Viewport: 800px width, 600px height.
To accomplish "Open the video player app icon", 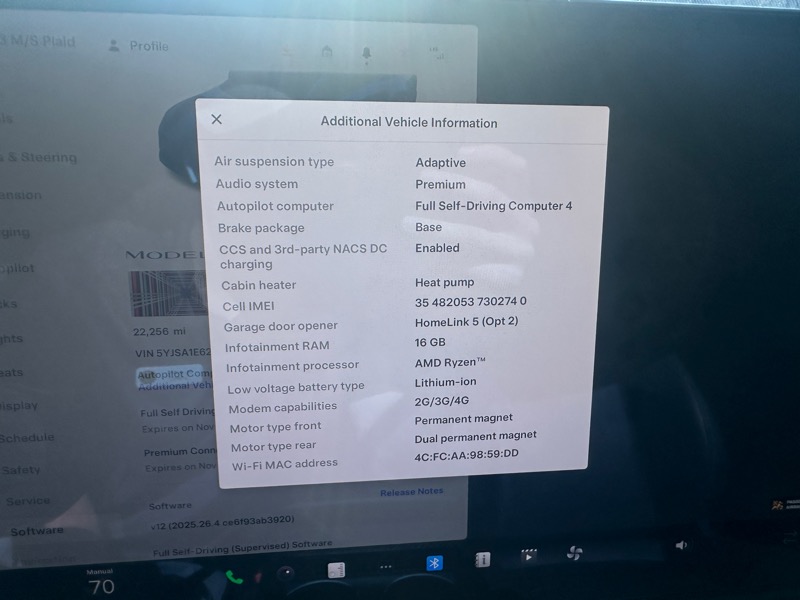I will (x=529, y=556).
